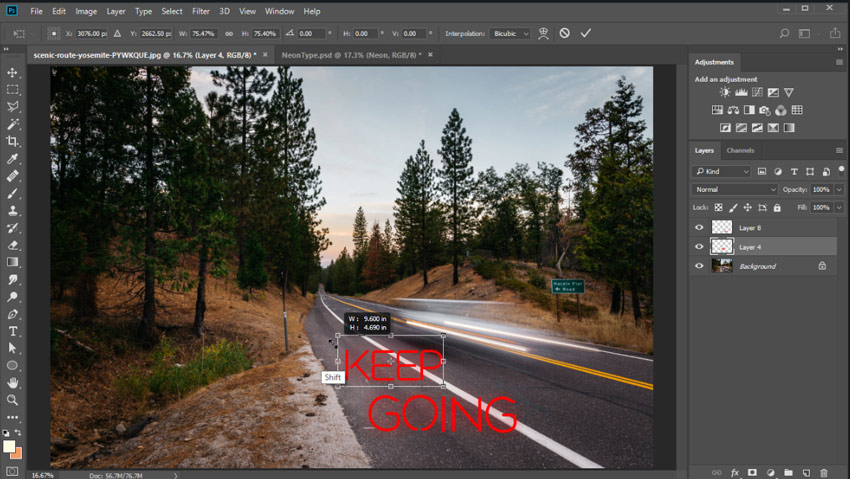Select the Lasso tool
The height and width of the screenshot is (479, 850).
pos(12,107)
